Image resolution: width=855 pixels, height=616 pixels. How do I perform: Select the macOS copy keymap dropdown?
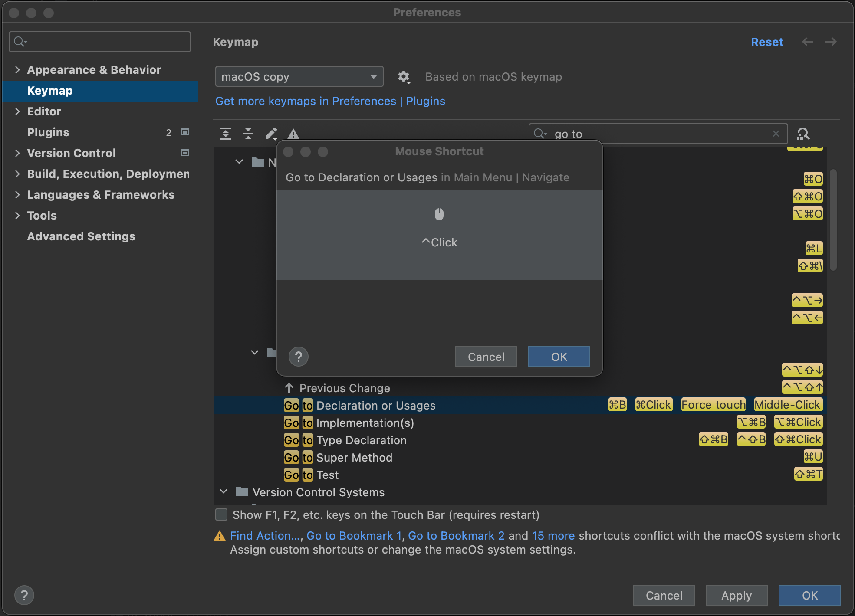[299, 76]
